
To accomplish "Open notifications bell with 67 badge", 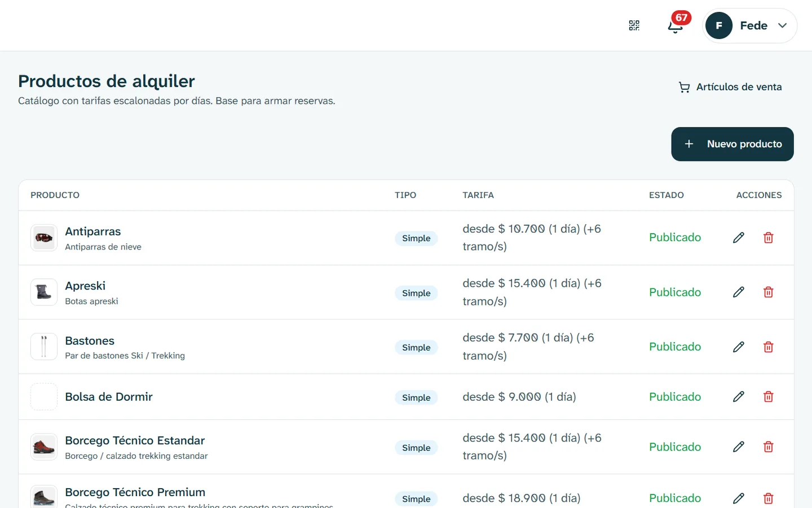I will 676,25.
